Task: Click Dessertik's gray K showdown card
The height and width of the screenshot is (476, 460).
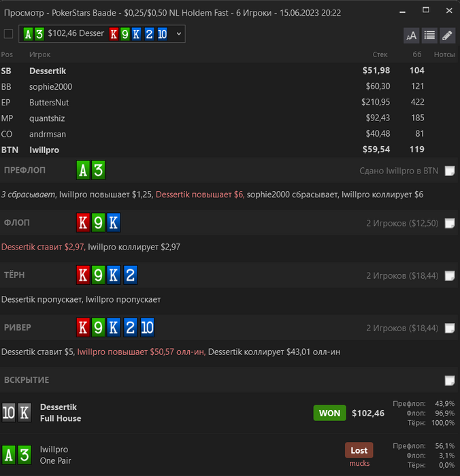Action: click(x=24, y=413)
